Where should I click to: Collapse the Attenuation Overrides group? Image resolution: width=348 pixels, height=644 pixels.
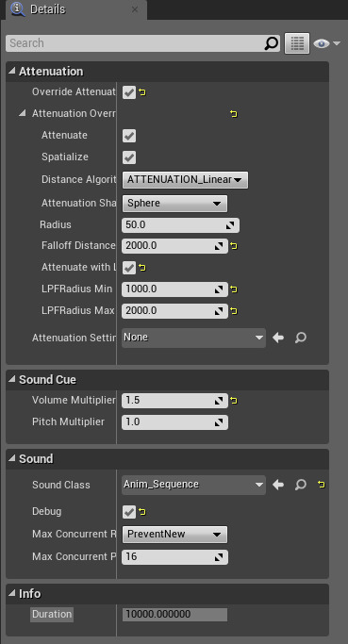point(23,113)
